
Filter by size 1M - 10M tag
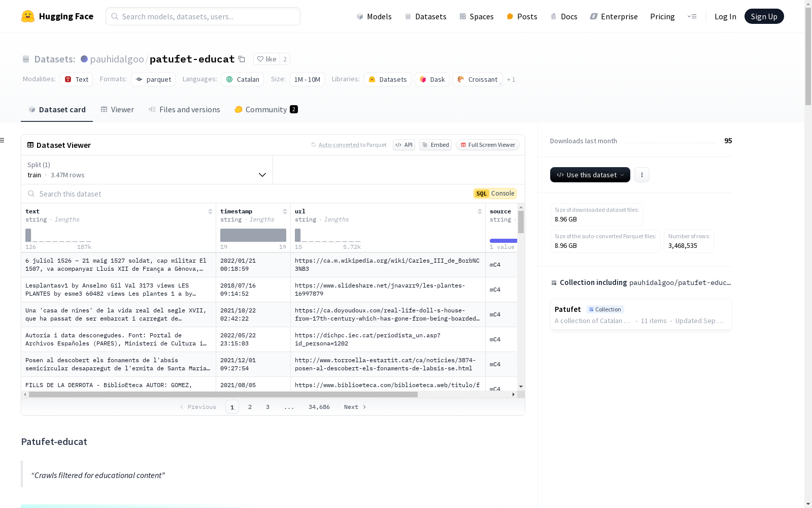tap(307, 79)
